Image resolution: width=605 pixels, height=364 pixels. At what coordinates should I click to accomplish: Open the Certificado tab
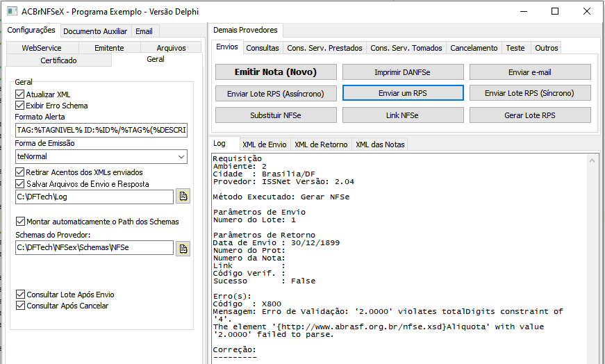click(x=58, y=60)
